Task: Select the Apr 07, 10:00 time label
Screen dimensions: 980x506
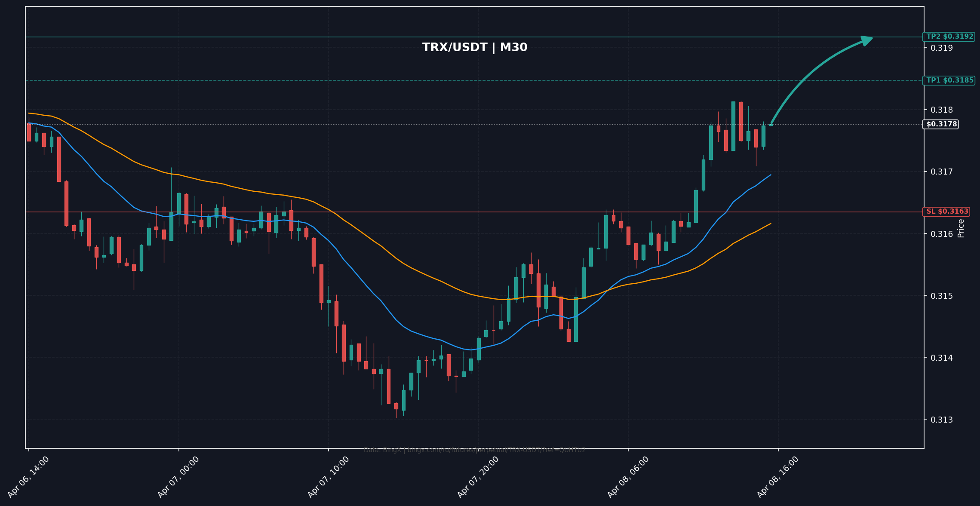Action: tap(329, 477)
